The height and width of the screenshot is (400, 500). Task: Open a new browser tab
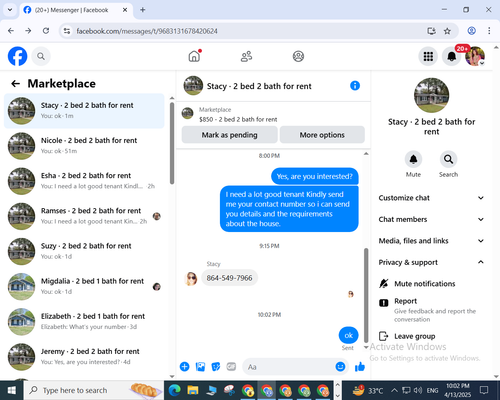click(143, 10)
